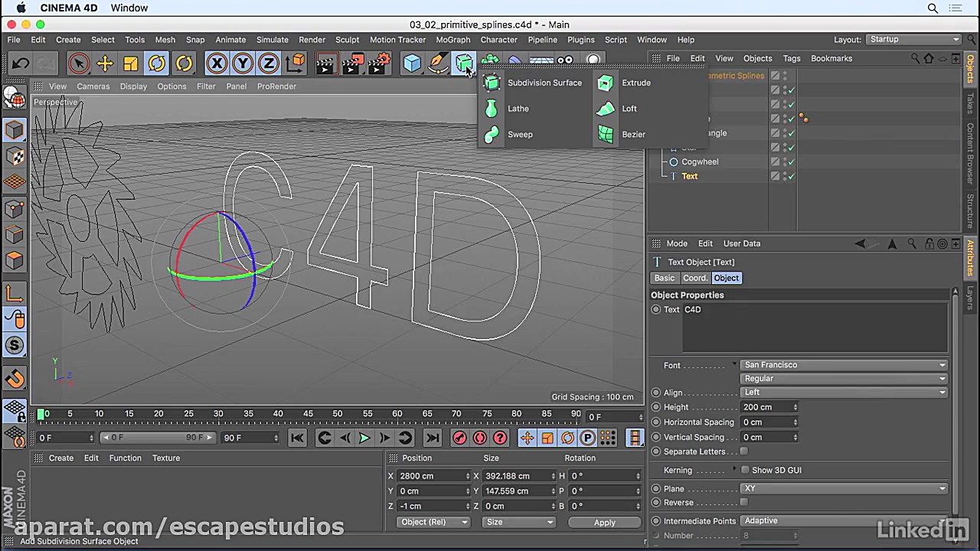Choose the Lathe generator icon
980x551 pixels.
(x=492, y=109)
